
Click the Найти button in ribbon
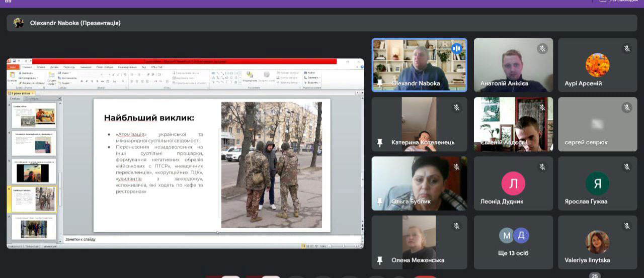pos(310,73)
